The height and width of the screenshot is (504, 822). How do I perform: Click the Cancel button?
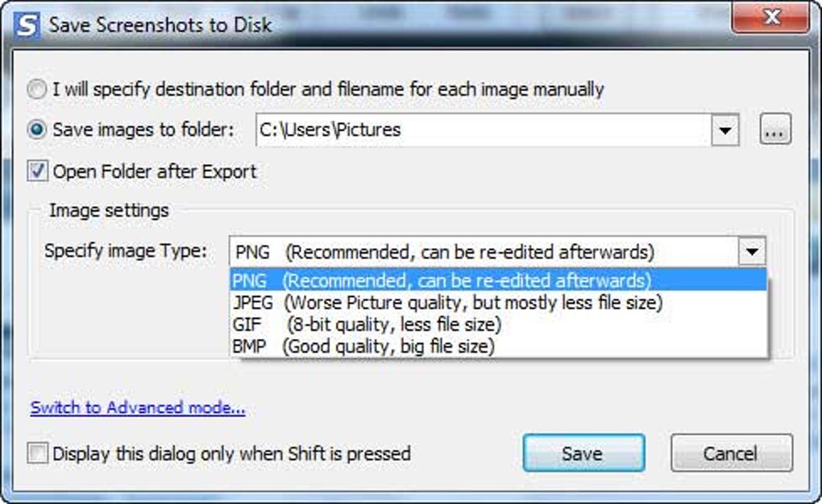tap(731, 453)
